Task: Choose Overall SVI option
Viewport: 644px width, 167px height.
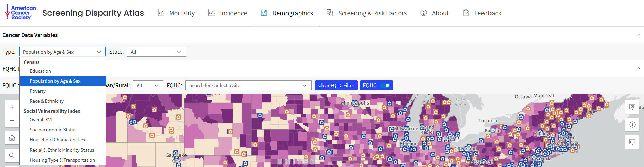Action: click(63, 120)
